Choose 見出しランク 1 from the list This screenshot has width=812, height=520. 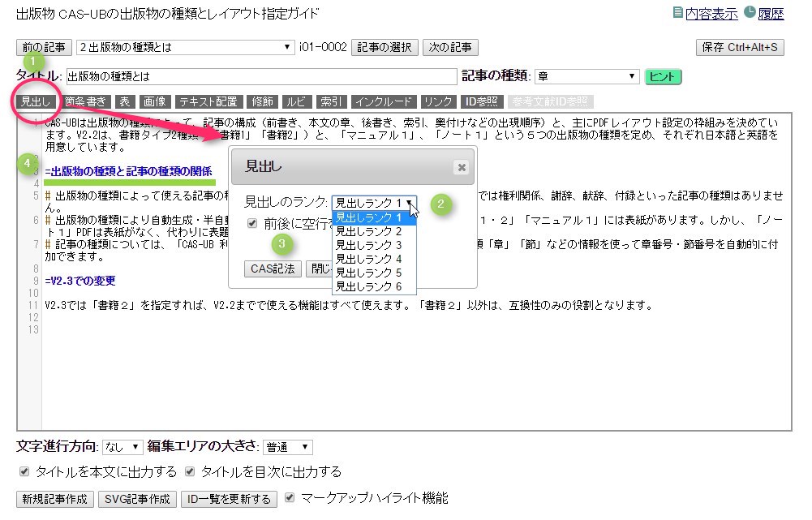pyautogui.click(x=374, y=217)
